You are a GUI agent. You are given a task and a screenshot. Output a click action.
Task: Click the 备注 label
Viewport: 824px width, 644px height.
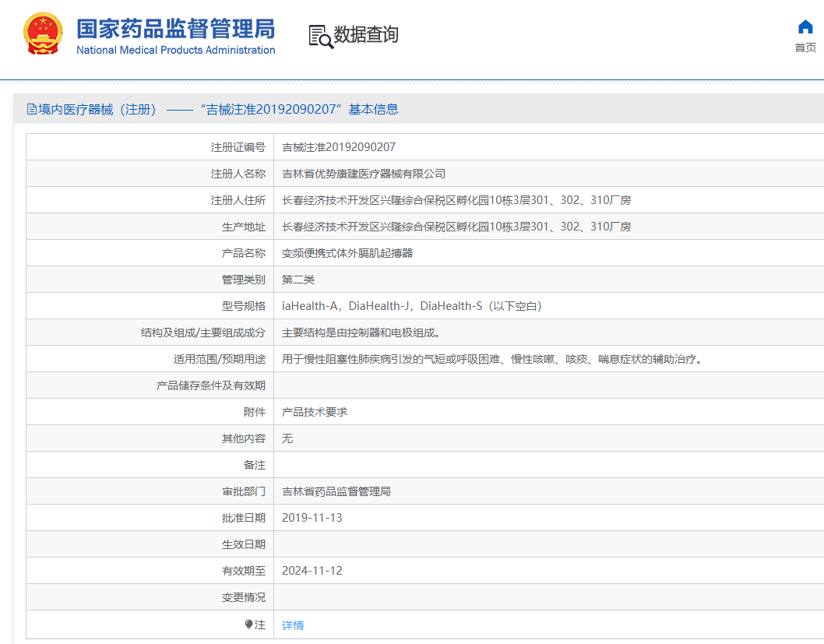tap(255, 465)
